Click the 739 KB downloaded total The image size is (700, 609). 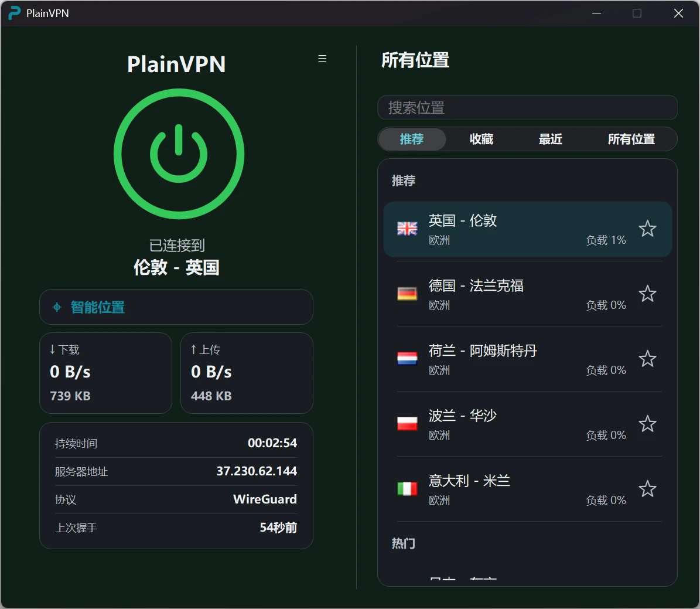click(70, 396)
